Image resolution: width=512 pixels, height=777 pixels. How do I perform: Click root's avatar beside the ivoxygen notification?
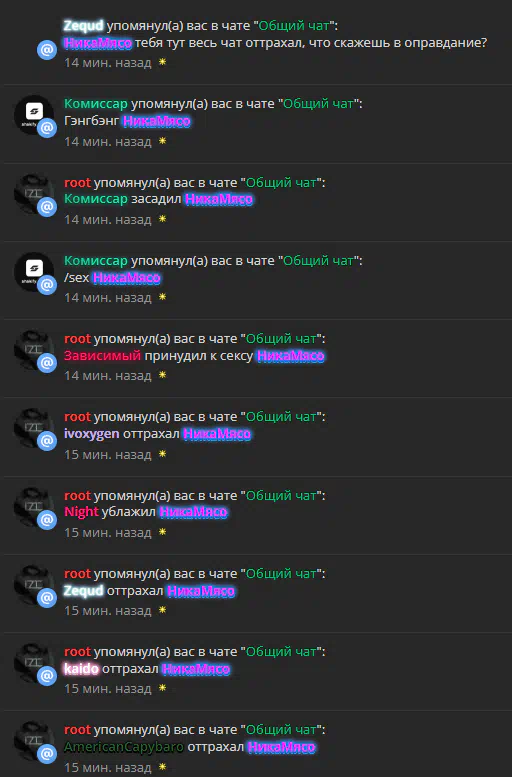(x=34, y=428)
